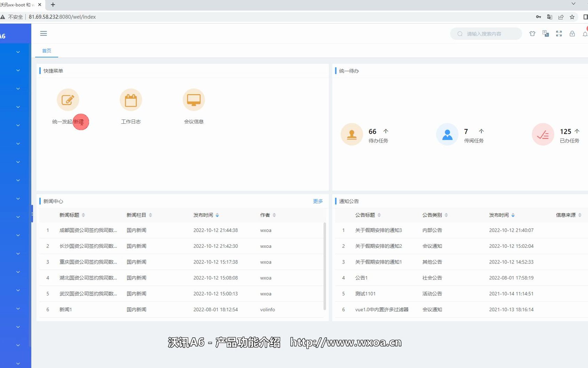Open news 成都国资公司签约我司
The height and width of the screenshot is (368, 588).
pyautogui.click(x=88, y=230)
